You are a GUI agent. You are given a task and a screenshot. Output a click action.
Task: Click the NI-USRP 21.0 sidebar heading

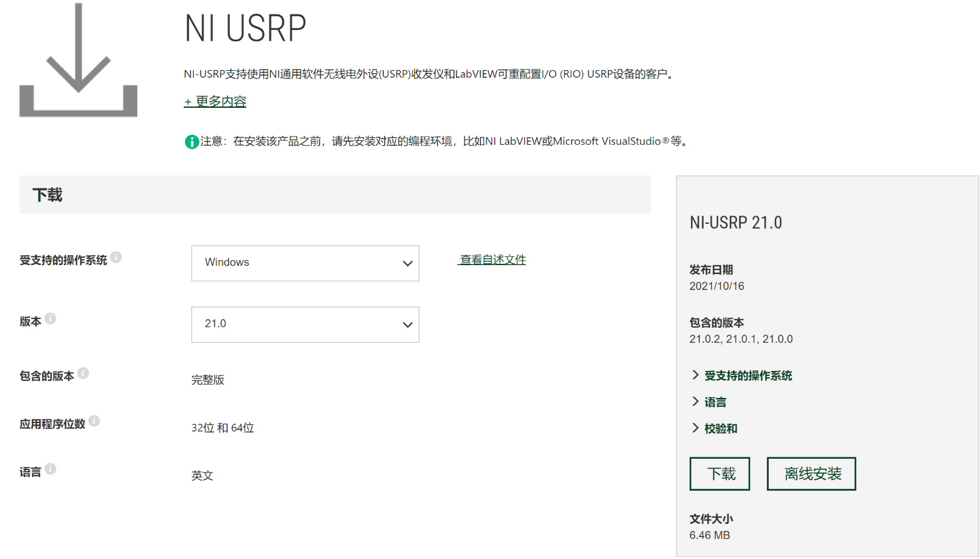pos(735,222)
